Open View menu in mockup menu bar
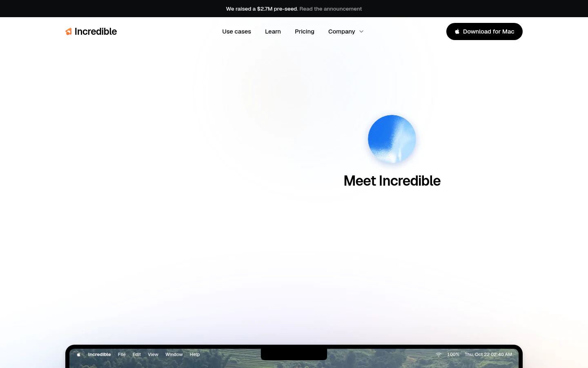 (x=153, y=355)
